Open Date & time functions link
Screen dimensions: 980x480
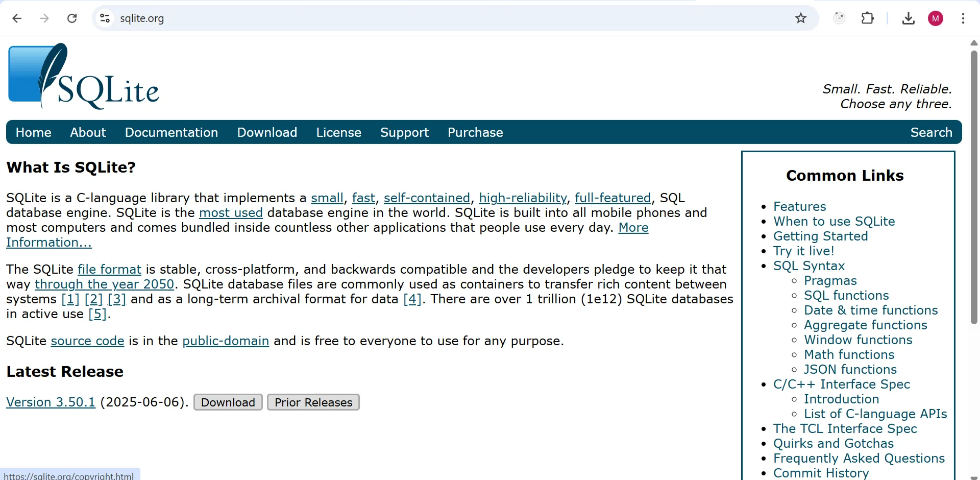point(871,310)
